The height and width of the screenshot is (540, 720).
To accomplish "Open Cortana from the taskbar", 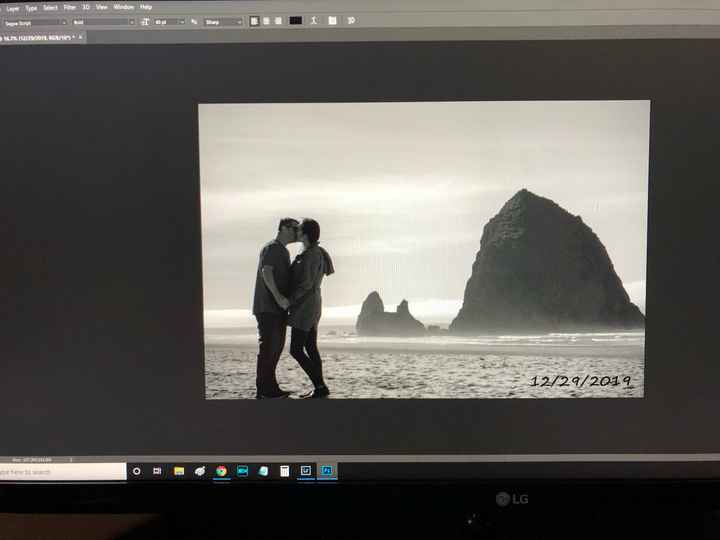I will (136, 471).
